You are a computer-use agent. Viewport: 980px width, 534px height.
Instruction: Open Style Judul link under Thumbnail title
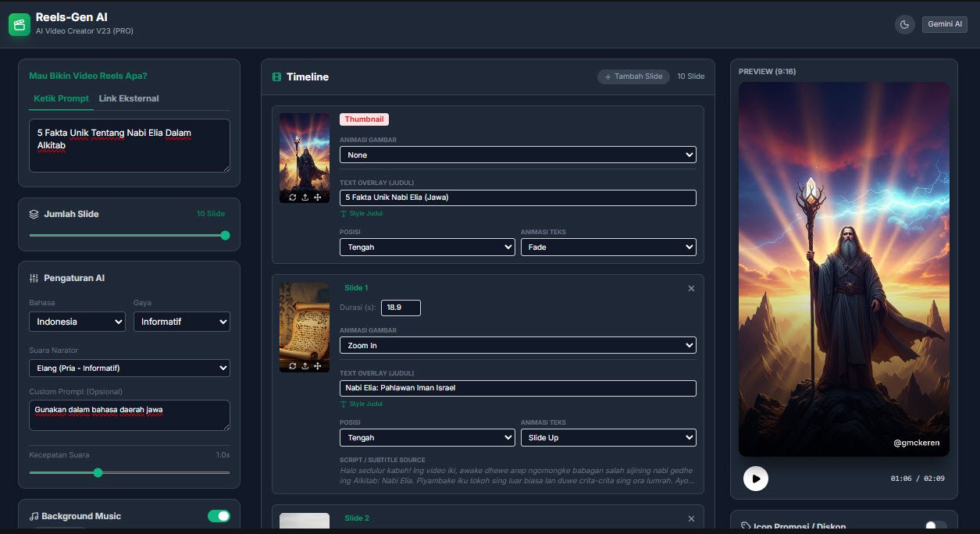tap(362, 213)
